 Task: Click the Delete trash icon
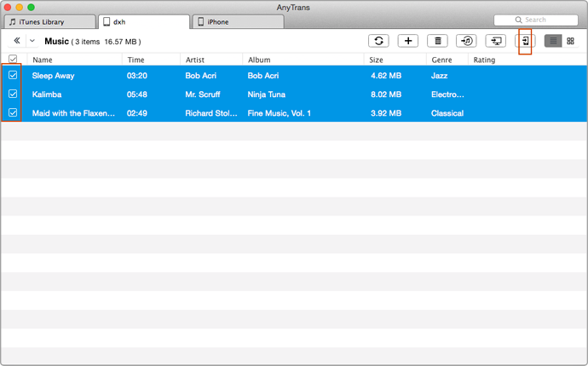437,41
